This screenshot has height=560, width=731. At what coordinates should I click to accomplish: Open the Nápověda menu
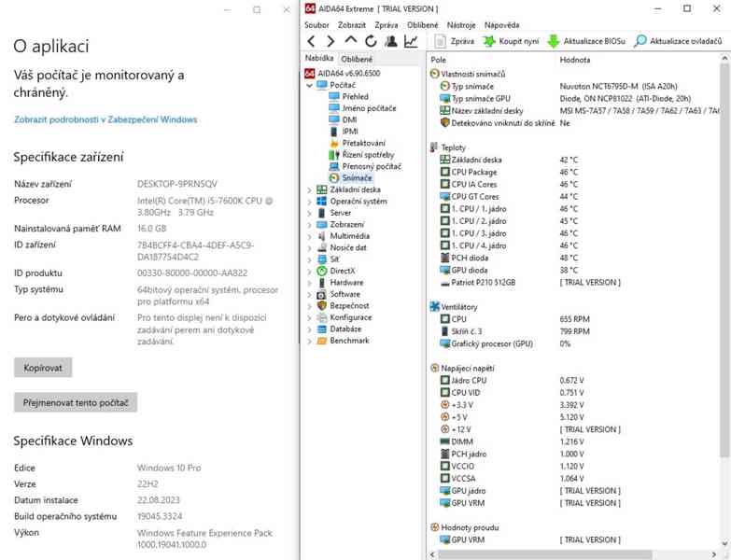click(501, 25)
